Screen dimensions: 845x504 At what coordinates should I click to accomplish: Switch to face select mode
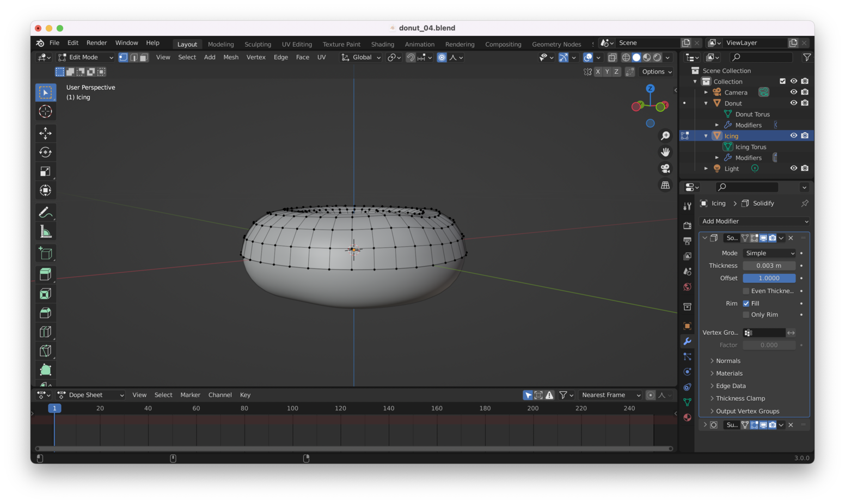coord(144,58)
